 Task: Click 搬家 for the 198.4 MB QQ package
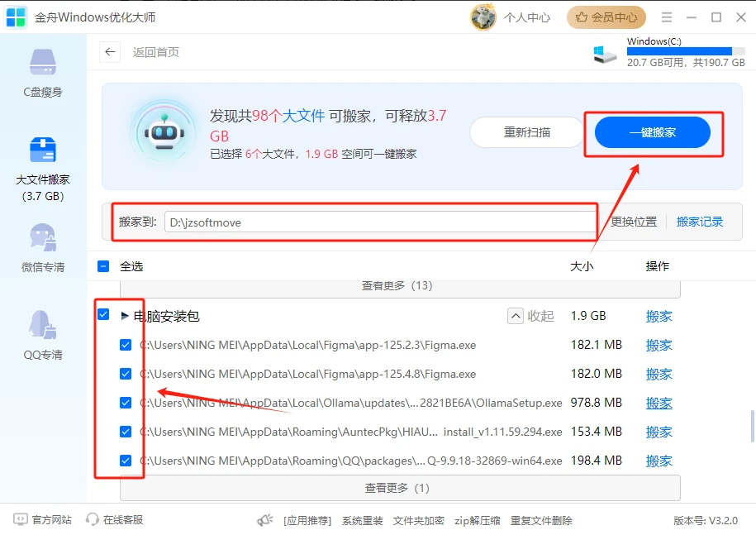(659, 461)
